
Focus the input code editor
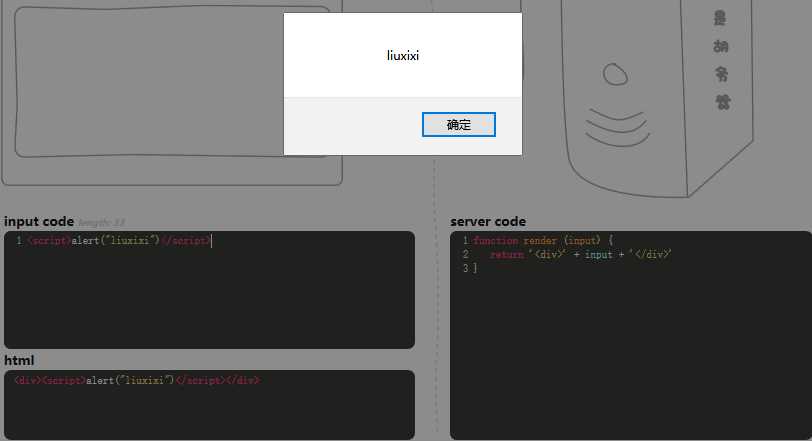coord(209,290)
